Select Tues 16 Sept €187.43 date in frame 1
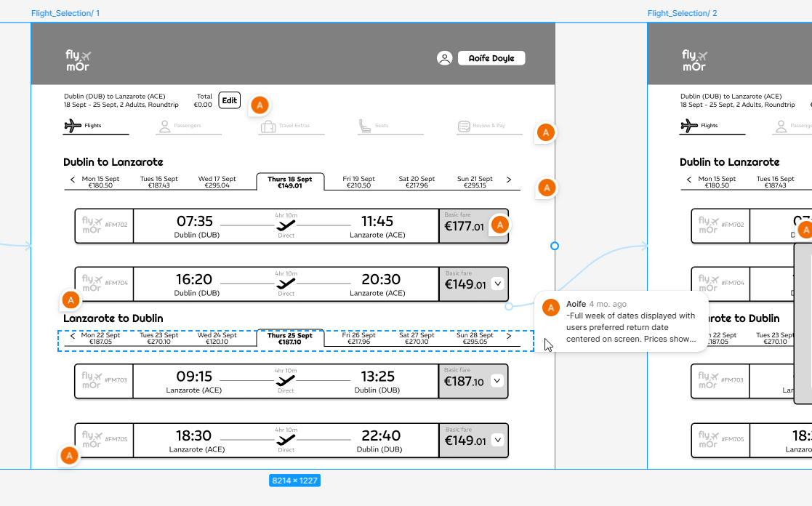Screen dimensions: 812x506 tap(159, 182)
